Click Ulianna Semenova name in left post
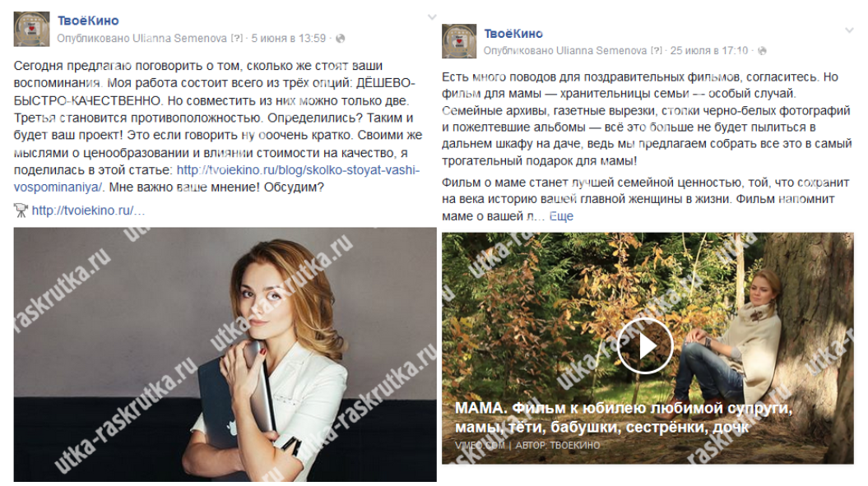 tap(180, 38)
